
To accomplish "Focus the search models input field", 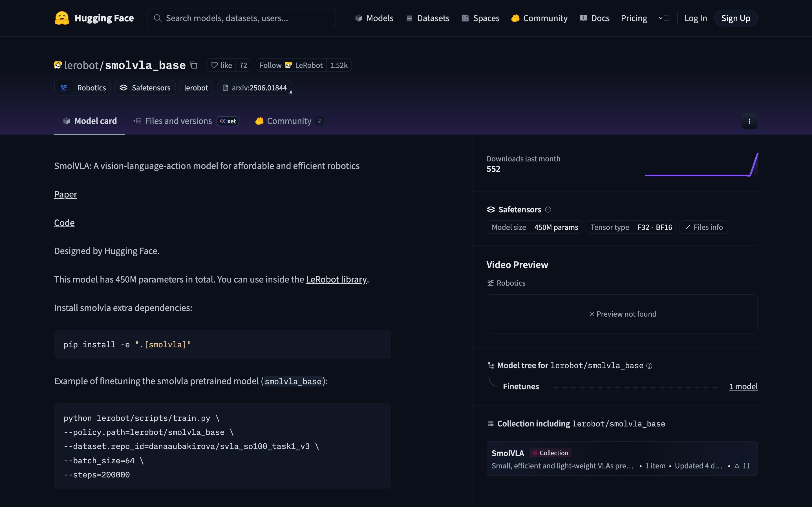I will 242,18.
